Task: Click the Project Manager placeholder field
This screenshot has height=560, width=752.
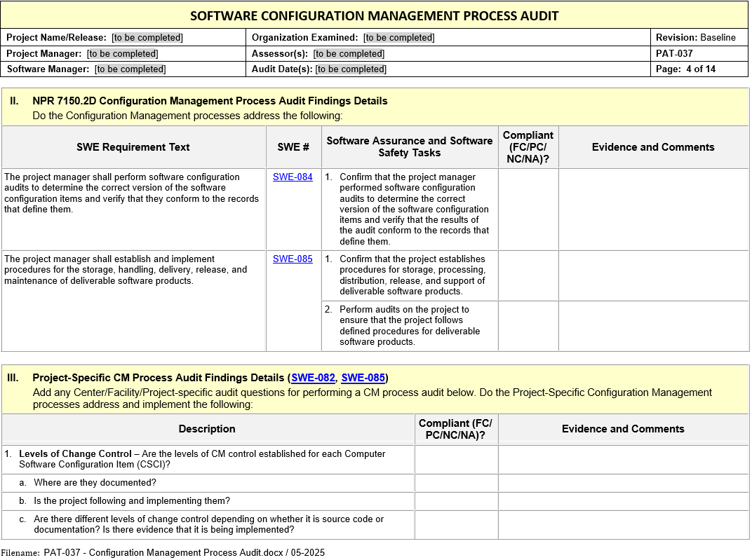Action: 123,54
